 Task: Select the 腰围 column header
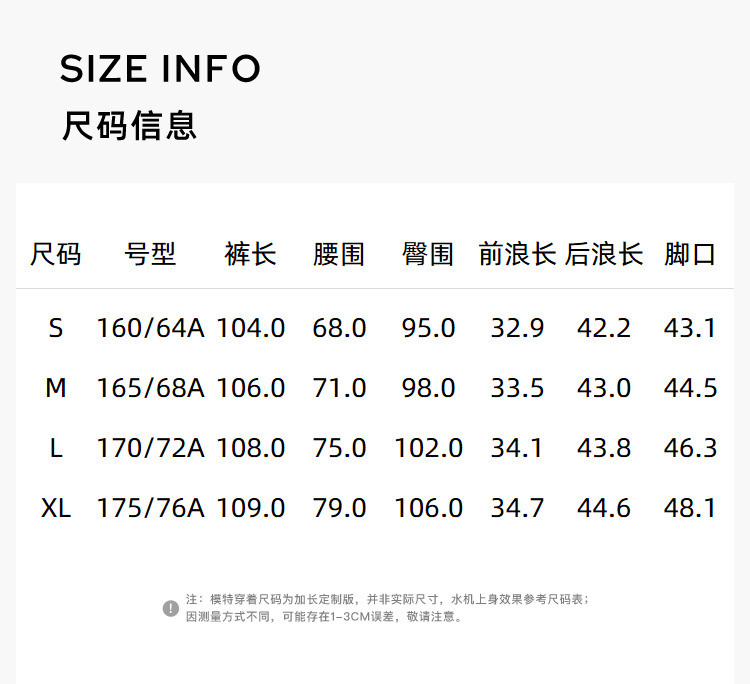pyautogui.click(x=339, y=254)
